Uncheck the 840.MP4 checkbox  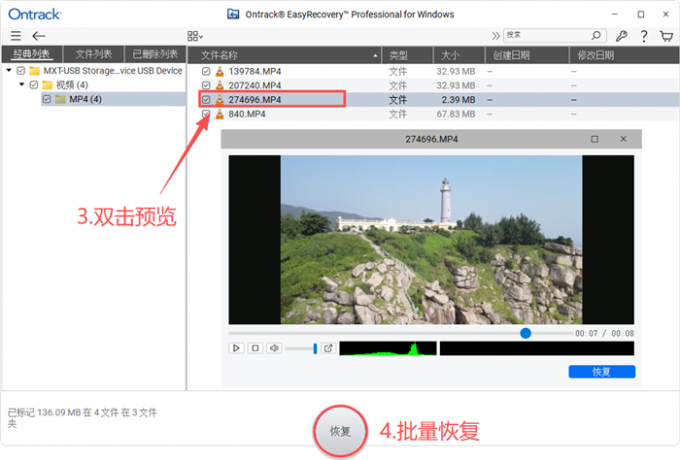coord(206,114)
